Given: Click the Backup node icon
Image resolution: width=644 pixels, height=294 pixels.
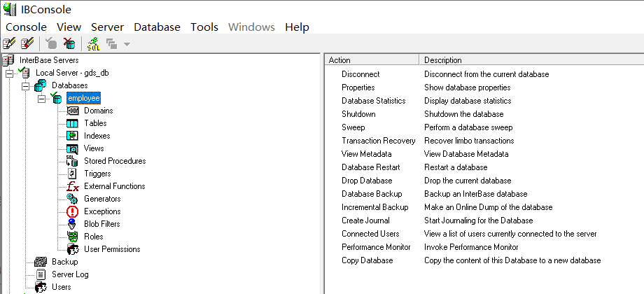Looking at the screenshot, I should tap(41, 262).
